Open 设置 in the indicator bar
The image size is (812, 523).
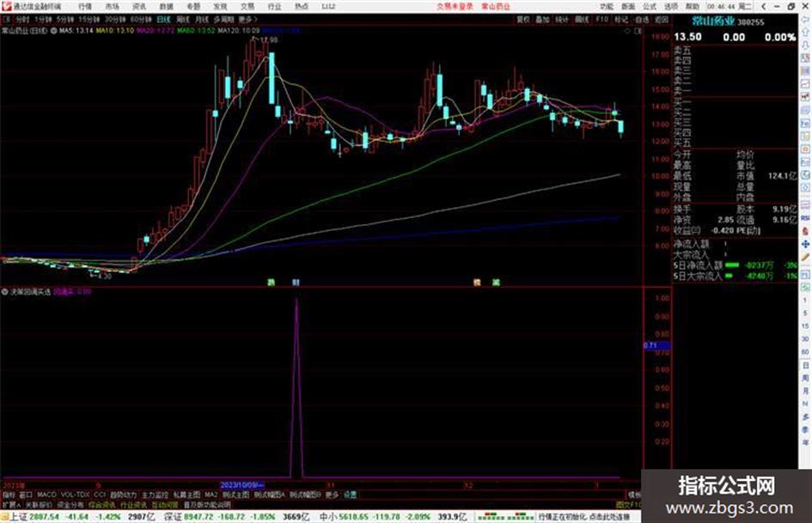click(x=350, y=495)
